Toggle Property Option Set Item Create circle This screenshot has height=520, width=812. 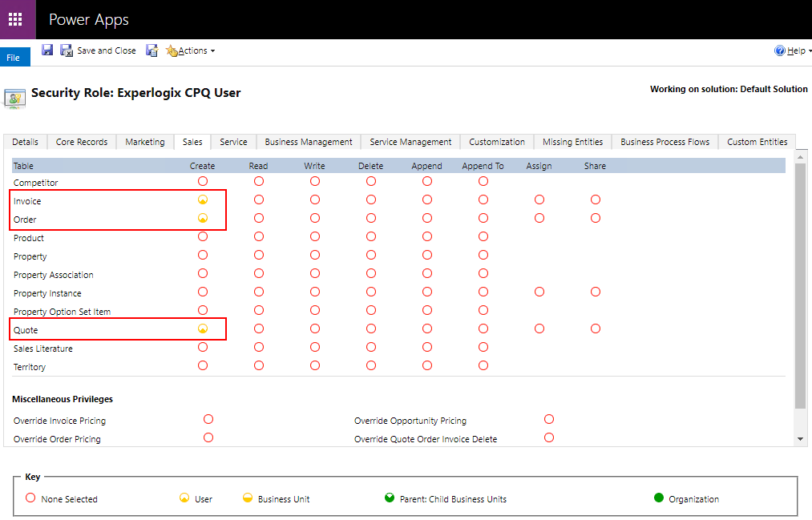click(x=203, y=310)
